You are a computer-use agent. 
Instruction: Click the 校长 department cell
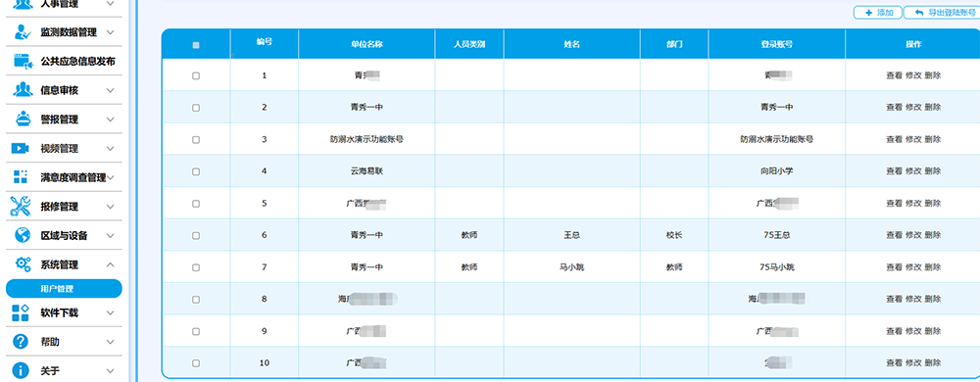point(674,235)
